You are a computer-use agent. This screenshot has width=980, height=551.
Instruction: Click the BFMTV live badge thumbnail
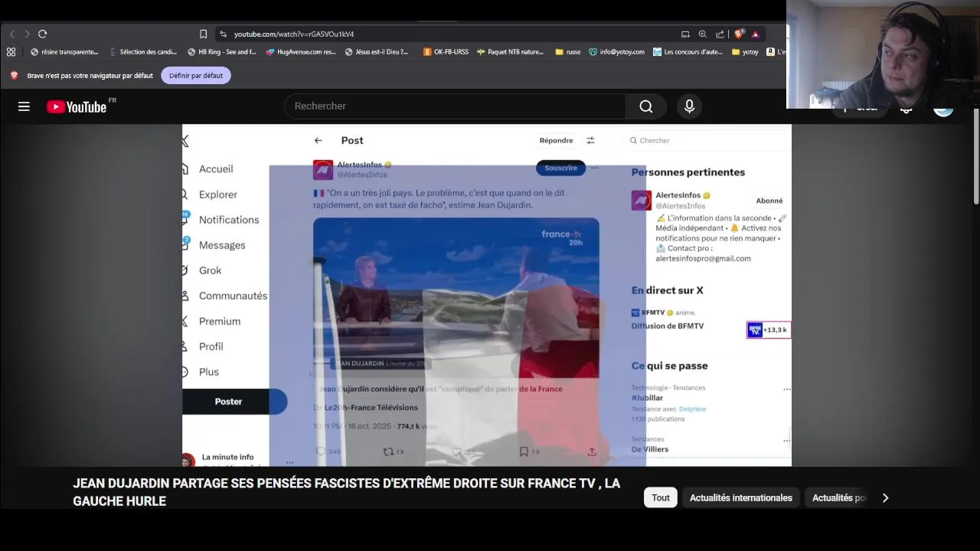coord(768,330)
